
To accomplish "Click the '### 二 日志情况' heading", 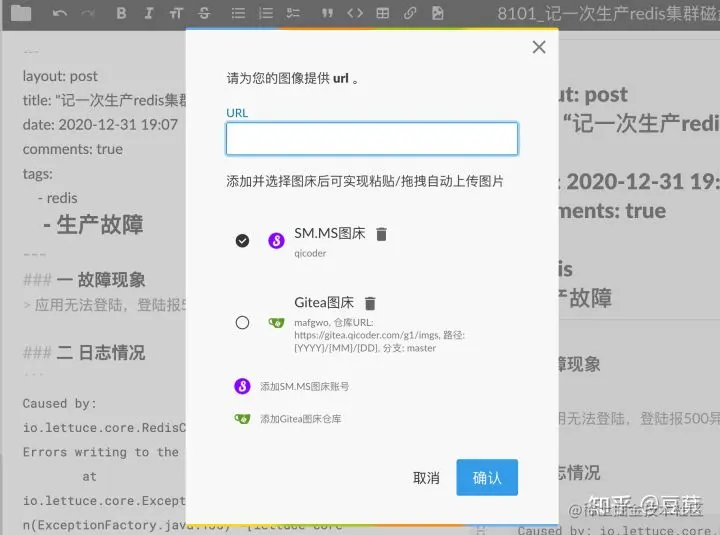I will (84, 353).
